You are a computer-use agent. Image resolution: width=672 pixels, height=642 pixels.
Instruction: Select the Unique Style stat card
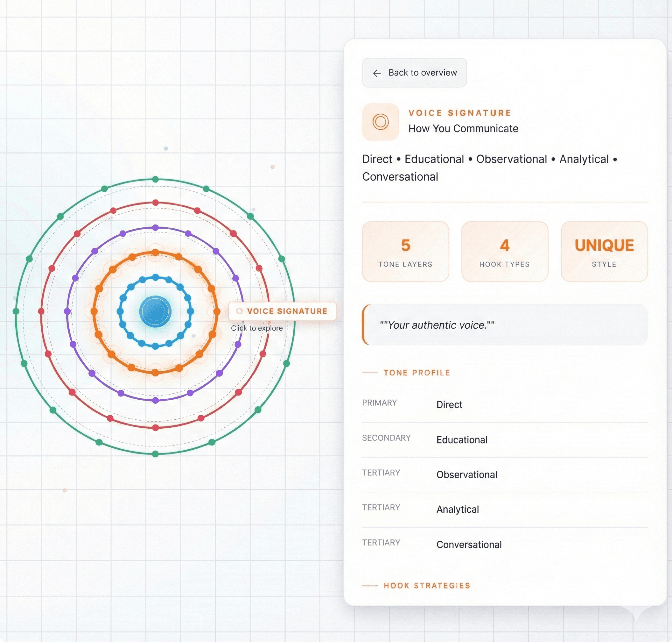pyautogui.click(x=604, y=252)
